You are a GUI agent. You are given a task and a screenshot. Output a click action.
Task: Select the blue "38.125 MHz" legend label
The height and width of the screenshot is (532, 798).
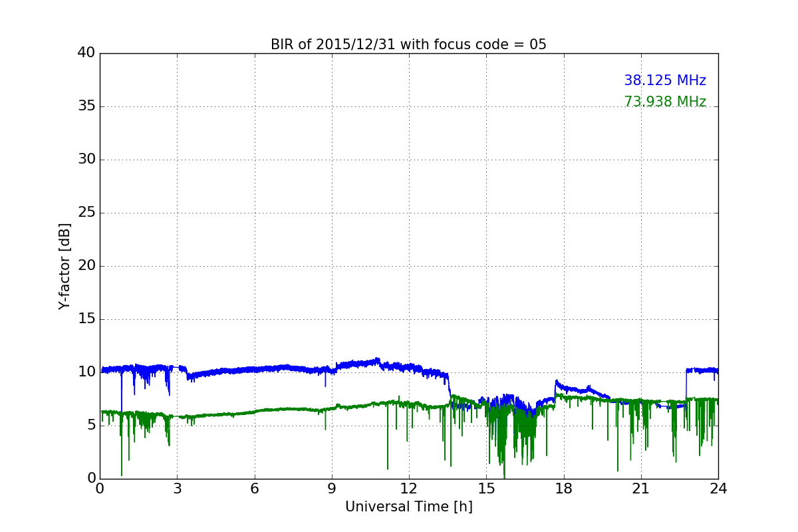[665, 80]
